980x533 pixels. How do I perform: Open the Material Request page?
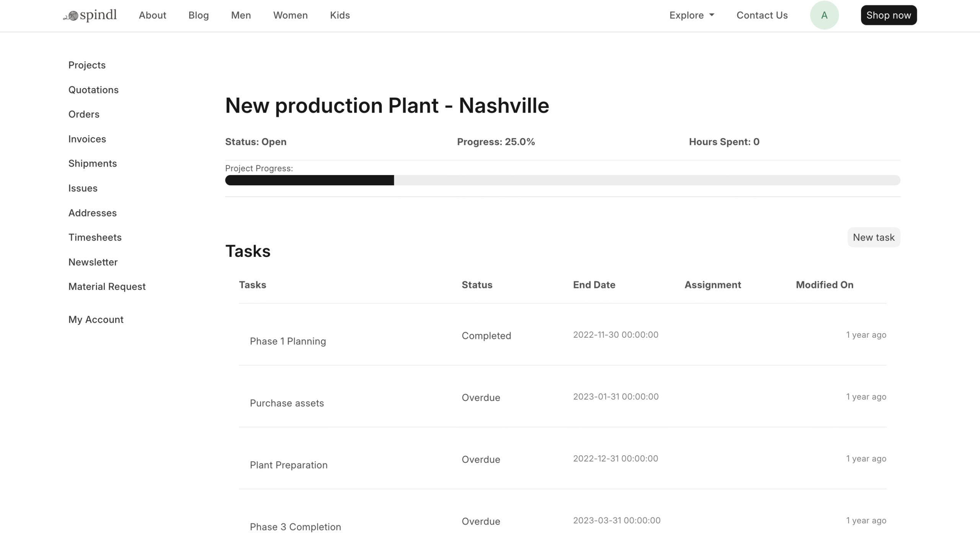[107, 286]
